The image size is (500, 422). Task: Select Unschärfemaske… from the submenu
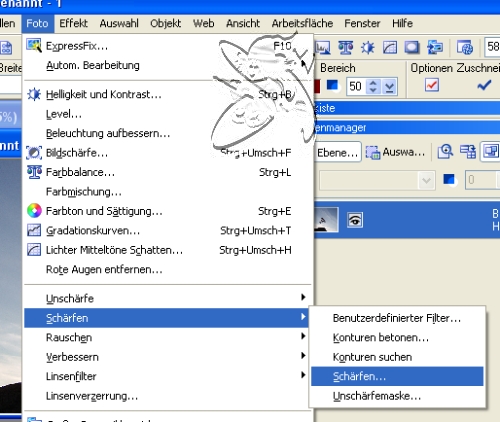coord(377,396)
